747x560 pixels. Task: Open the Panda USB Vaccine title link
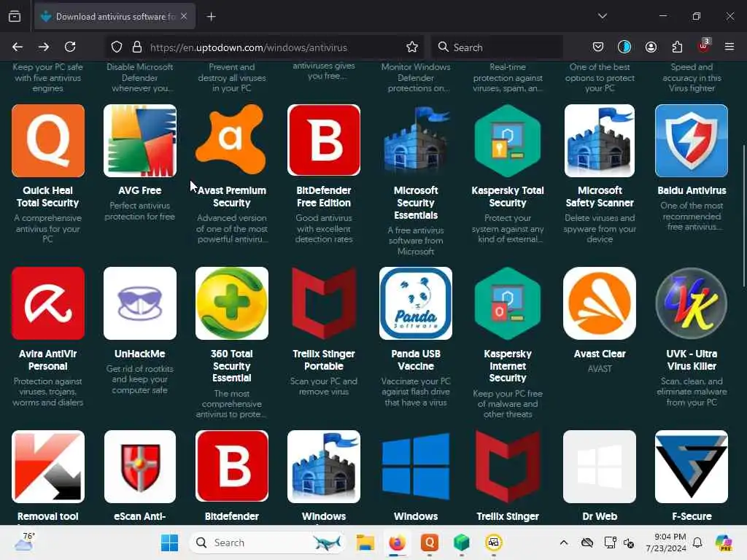coord(416,360)
